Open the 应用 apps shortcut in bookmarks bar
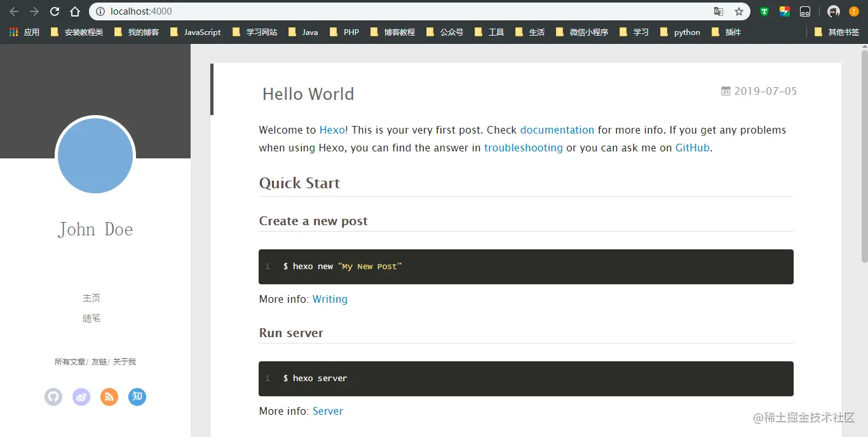This screenshot has height=437, width=868. click(24, 32)
